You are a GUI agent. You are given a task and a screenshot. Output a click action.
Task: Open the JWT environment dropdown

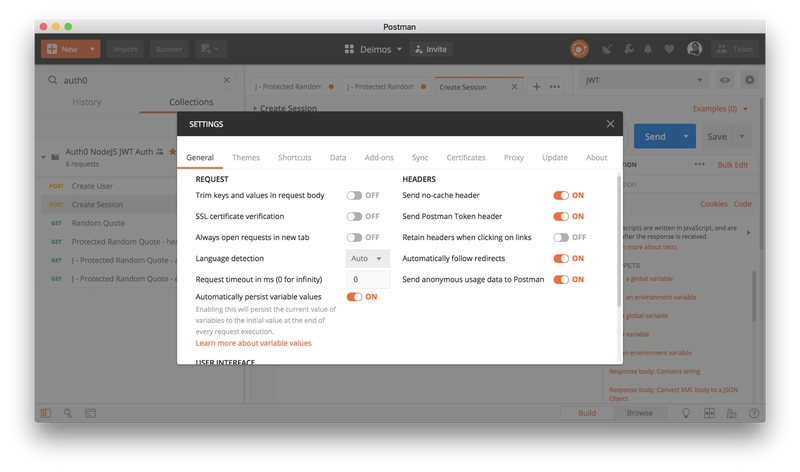644,80
